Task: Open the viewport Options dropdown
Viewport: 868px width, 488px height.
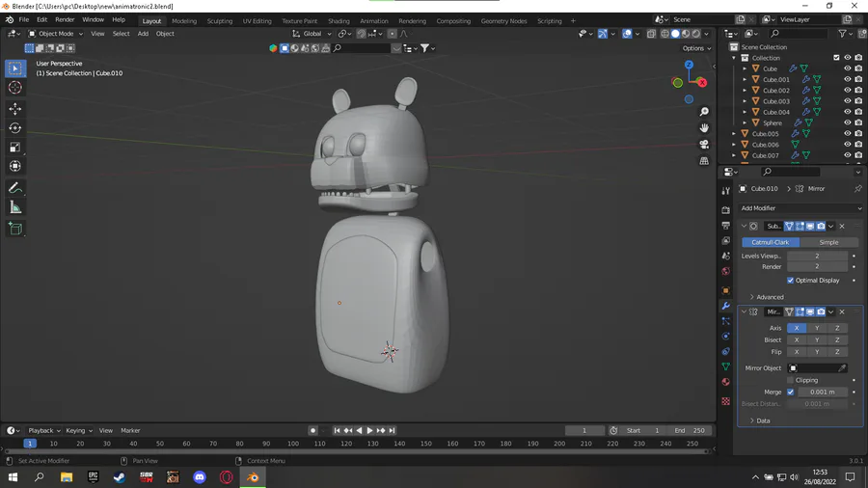Action: pos(696,48)
